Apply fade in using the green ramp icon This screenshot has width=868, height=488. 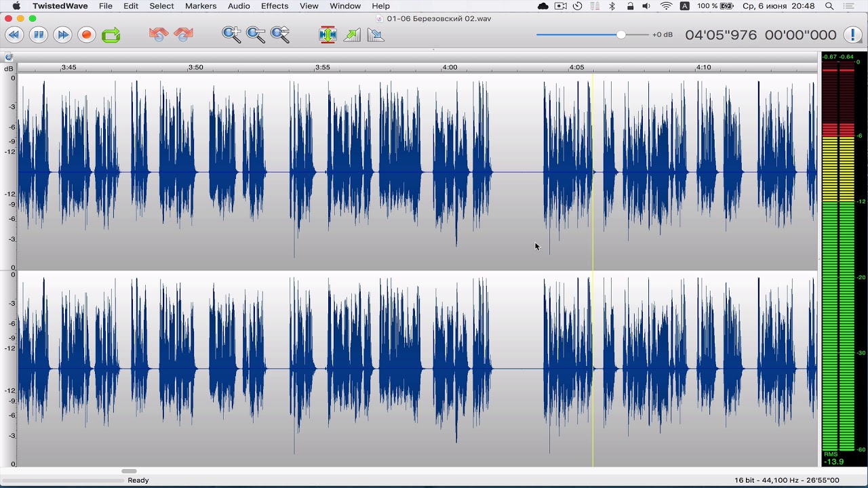pos(352,35)
